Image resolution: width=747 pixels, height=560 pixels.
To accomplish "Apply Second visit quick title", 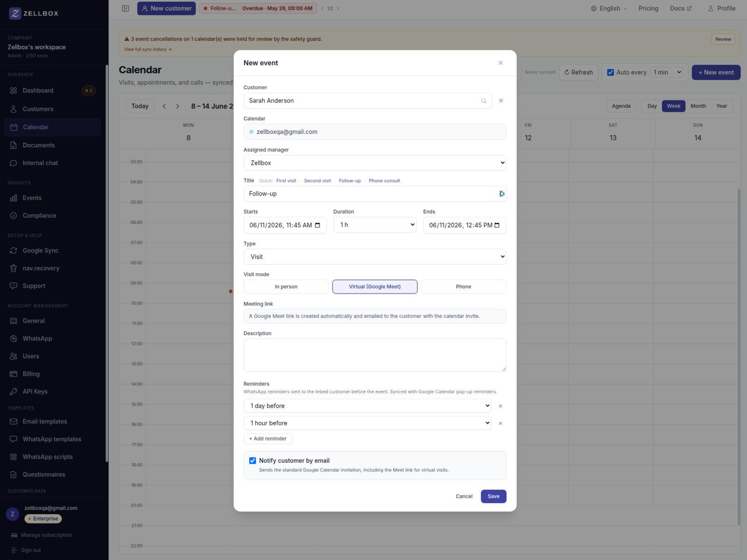I will tap(317, 181).
